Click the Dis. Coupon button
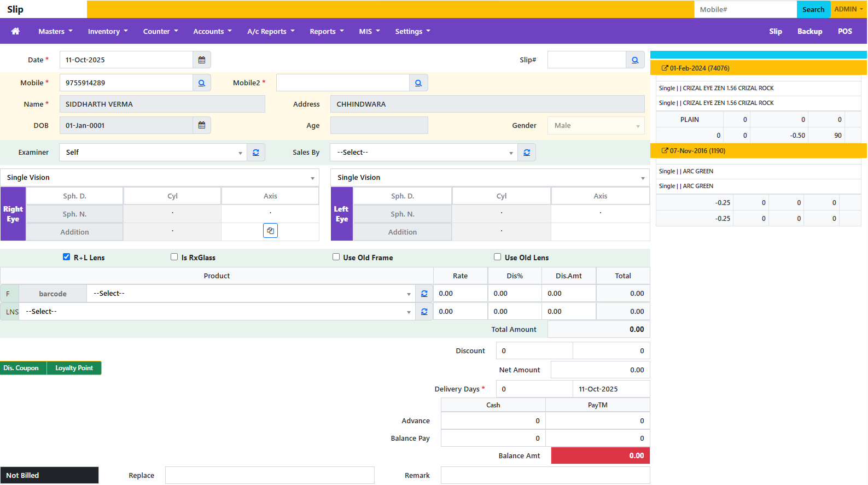Viewport: 868px width, 485px height. point(21,369)
